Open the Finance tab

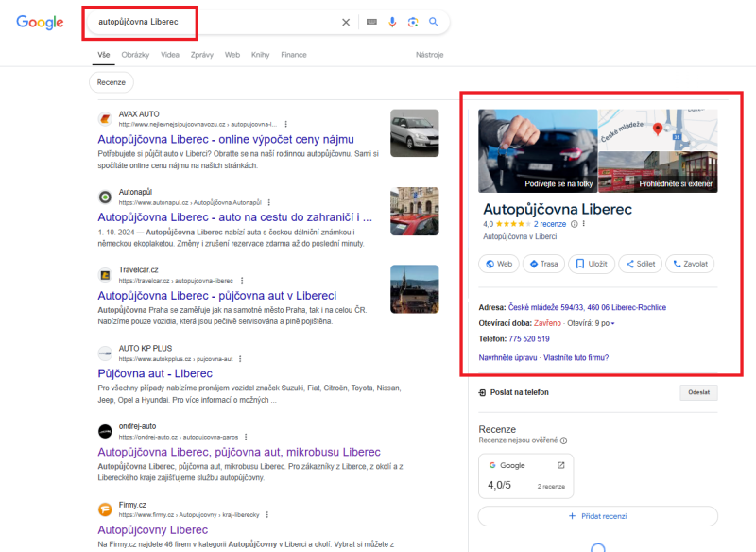coord(294,55)
